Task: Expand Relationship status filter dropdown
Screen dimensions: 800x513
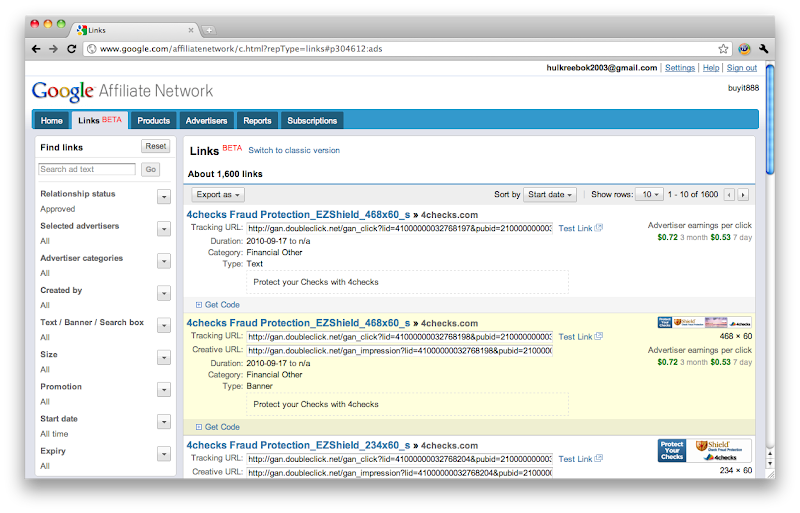Action: click(164, 197)
